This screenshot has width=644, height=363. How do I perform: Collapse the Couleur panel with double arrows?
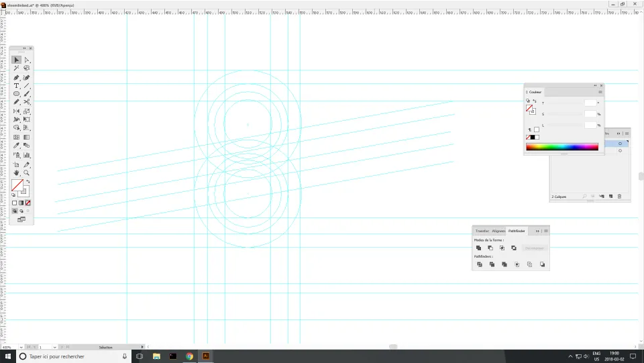(x=595, y=85)
